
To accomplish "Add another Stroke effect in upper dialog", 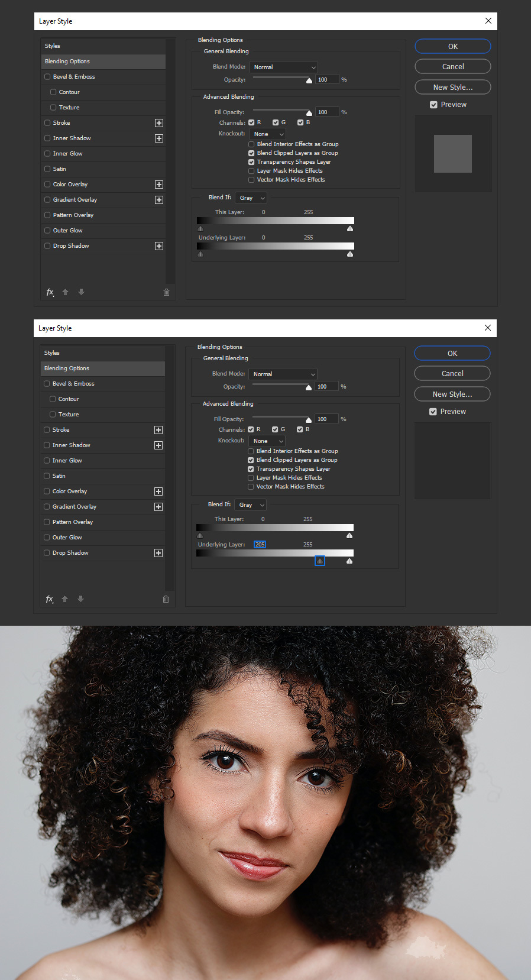I will [159, 123].
